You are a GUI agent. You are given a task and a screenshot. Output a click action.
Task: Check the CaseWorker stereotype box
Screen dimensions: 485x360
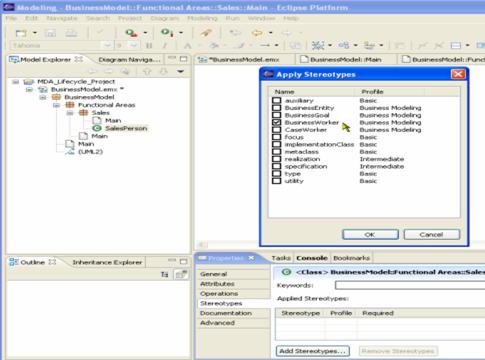point(276,129)
